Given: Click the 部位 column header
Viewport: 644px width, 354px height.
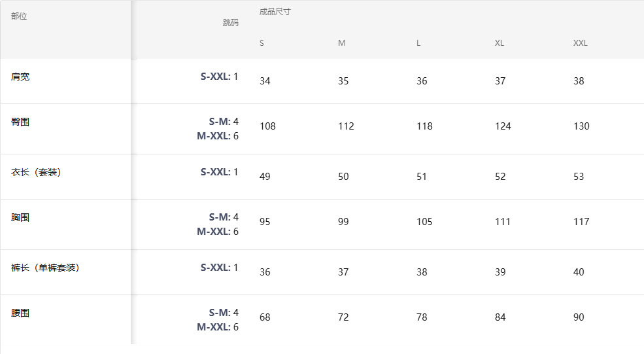Looking at the screenshot, I should (x=19, y=16).
